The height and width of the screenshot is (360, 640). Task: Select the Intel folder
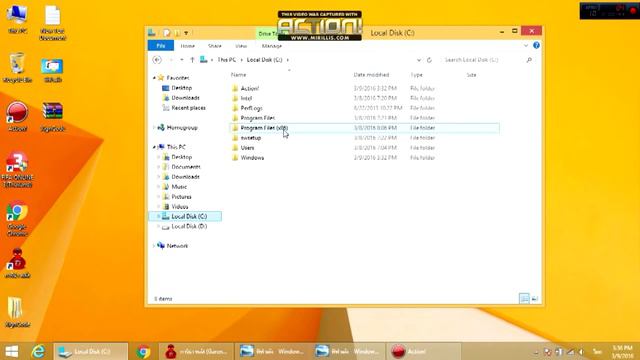246,98
